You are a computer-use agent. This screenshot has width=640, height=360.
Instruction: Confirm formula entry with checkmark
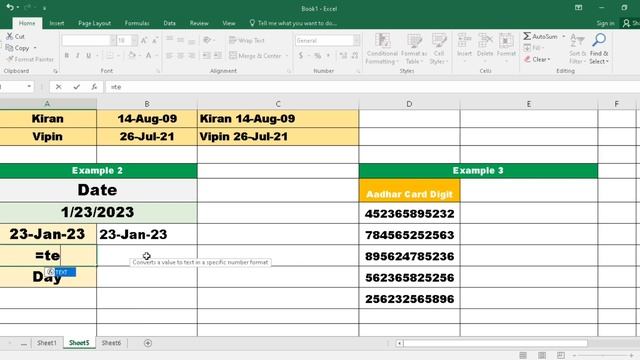coord(76,87)
